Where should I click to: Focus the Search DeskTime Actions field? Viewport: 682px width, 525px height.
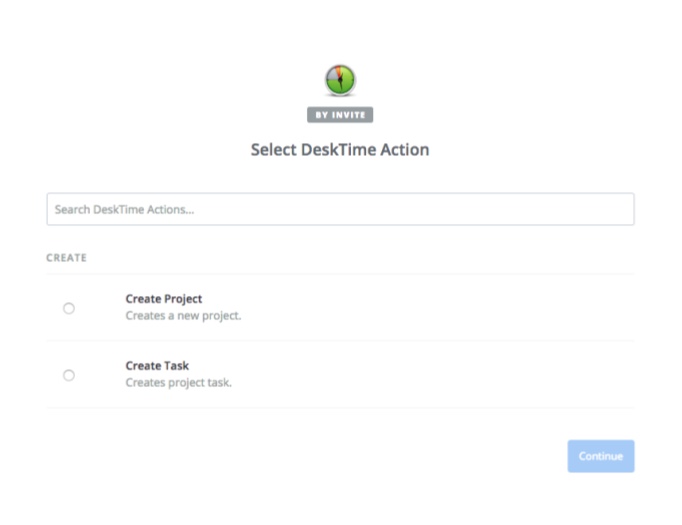[x=341, y=209]
